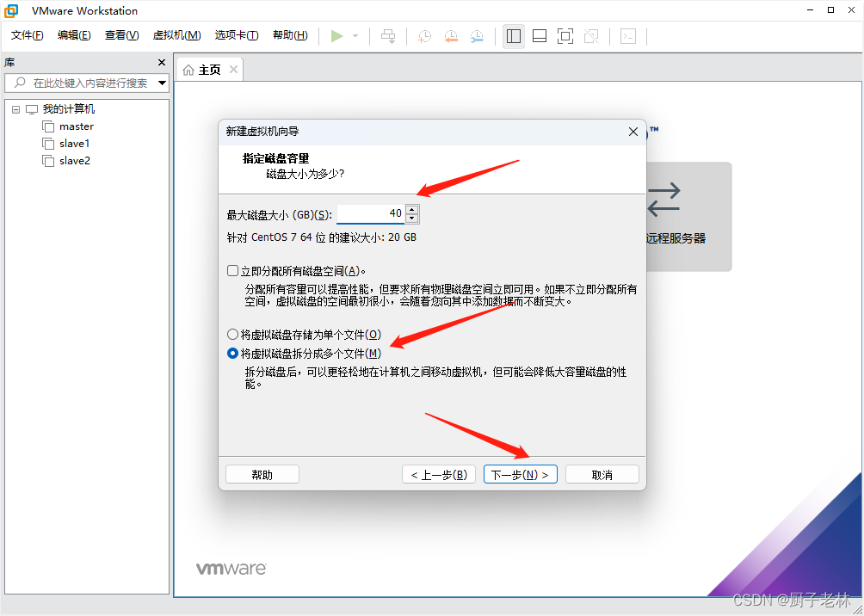
Task: Open the 选项卡(T) menu
Action: click(x=237, y=35)
